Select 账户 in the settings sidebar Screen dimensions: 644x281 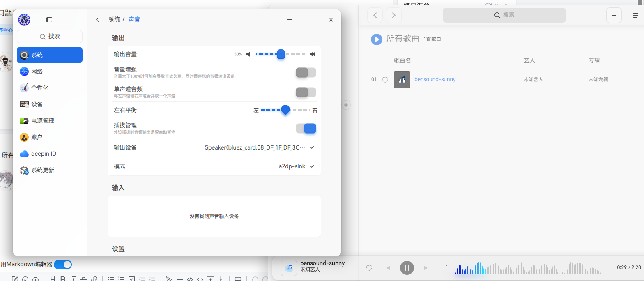tap(50, 137)
